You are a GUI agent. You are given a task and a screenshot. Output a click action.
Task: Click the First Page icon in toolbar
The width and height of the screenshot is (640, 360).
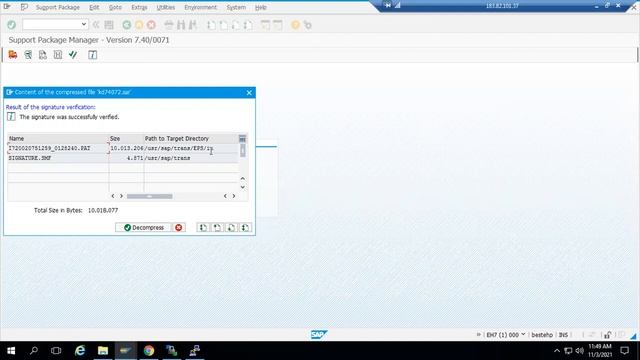coord(211,25)
